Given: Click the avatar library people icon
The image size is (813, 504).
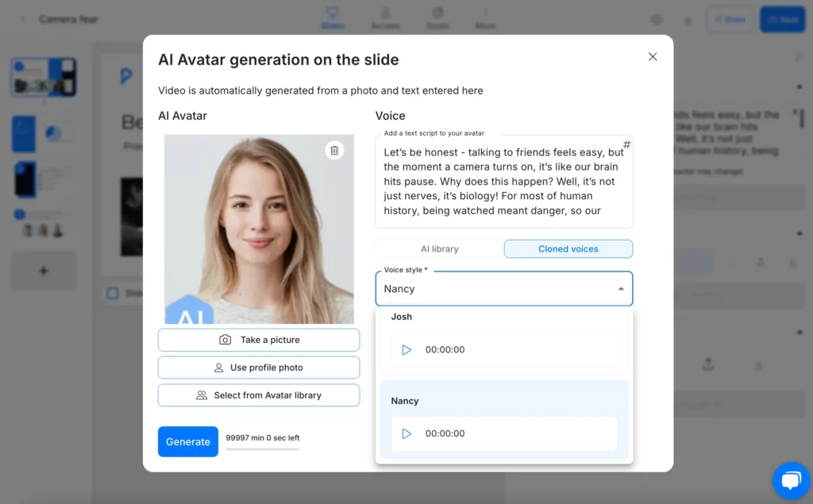Looking at the screenshot, I should pyautogui.click(x=202, y=395).
